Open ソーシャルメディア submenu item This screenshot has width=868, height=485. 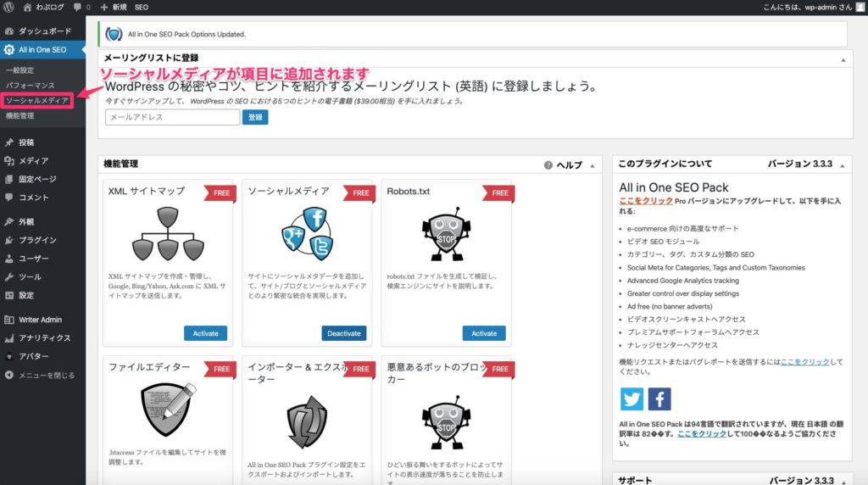tap(37, 100)
